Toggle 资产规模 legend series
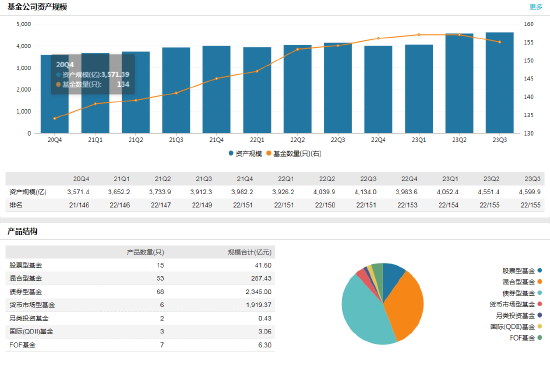 tap(245, 154)
